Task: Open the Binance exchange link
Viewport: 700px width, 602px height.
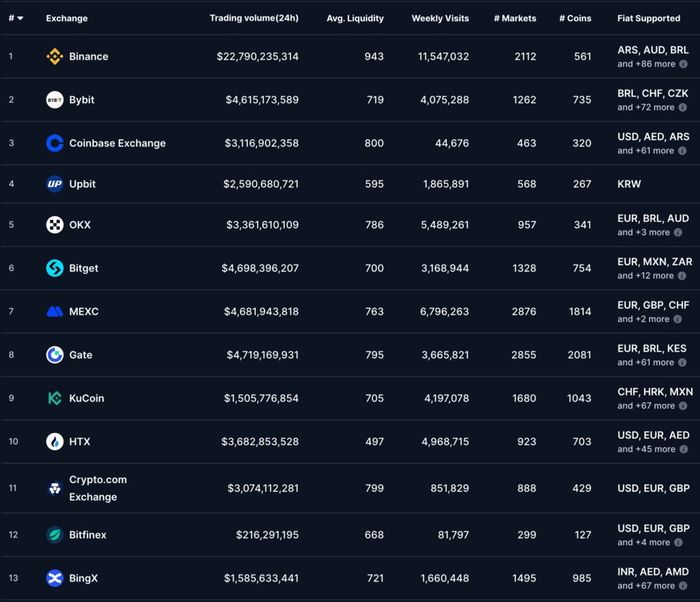Action: point(88,57)
